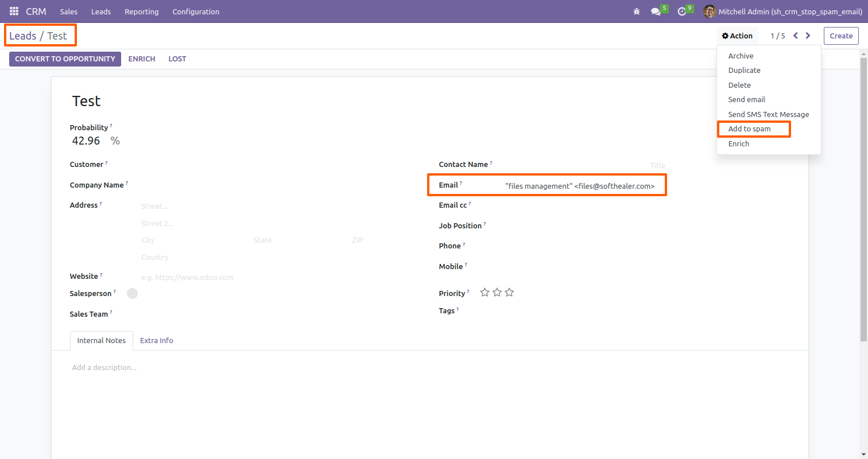This screenshot has width=868, height=459.
Task: Open the Reporting menu
Action: pos(142,11)
